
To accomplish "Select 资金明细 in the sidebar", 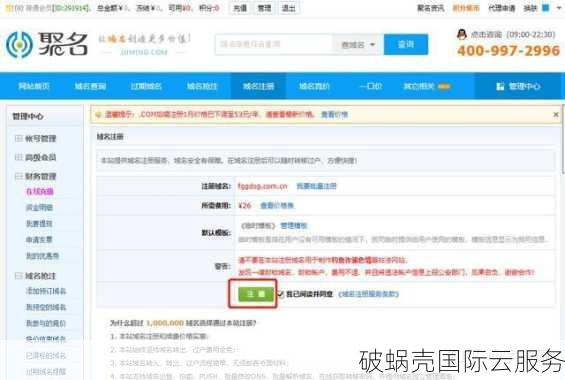I will (39, 207).
